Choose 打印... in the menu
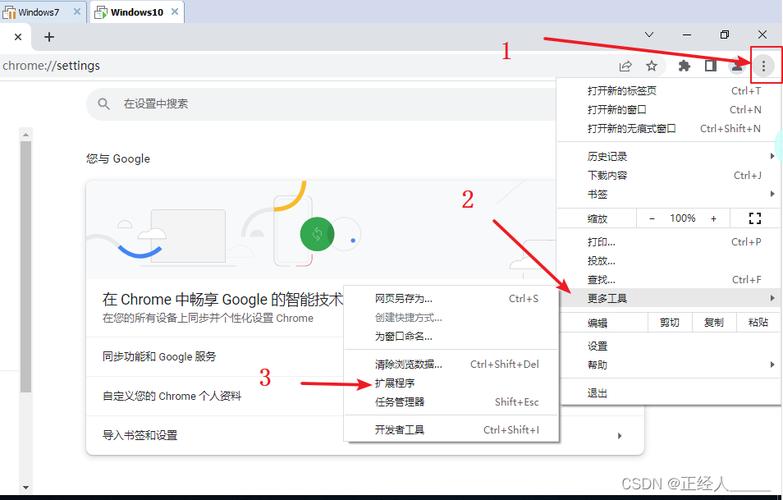The width and height of the screenshot is (783, 500). pyautogui.click(x=669, y=242)
